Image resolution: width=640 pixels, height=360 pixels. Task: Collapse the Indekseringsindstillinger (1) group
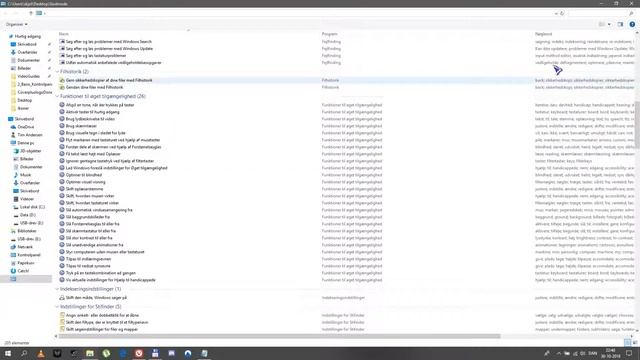(57, 289)
